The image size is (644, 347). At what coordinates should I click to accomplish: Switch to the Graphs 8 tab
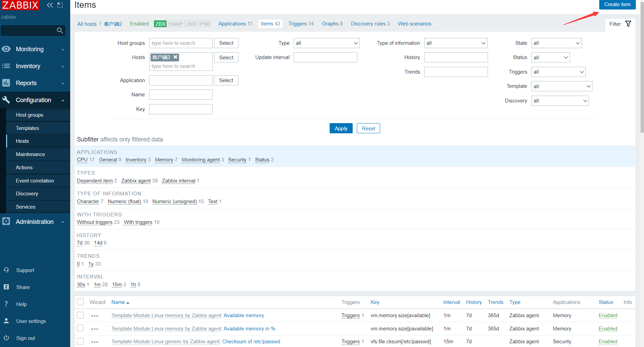[332, 24]
